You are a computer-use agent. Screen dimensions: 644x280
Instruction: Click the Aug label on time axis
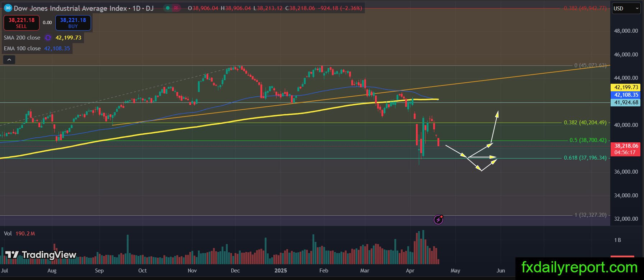[52, 271]
